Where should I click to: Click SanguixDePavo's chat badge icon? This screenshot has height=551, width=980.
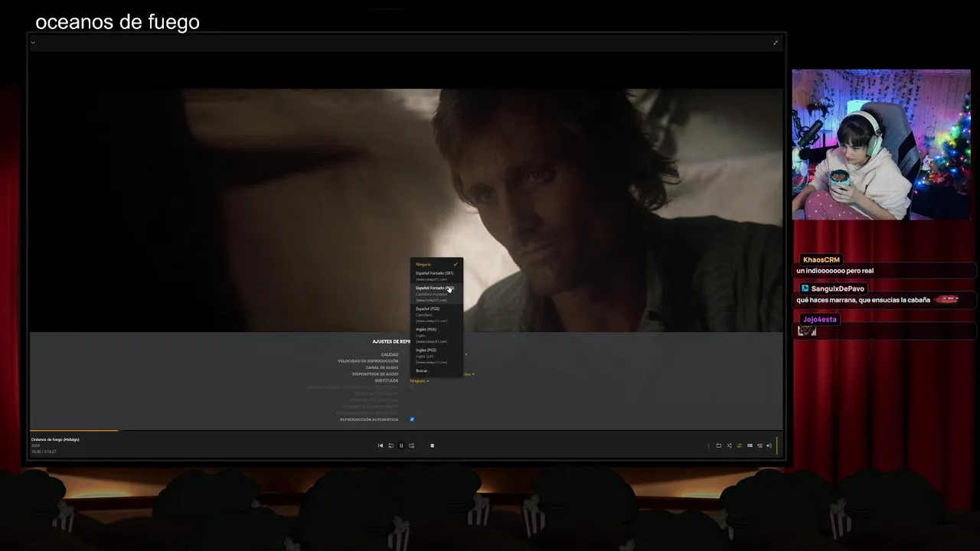click(805, 289)
